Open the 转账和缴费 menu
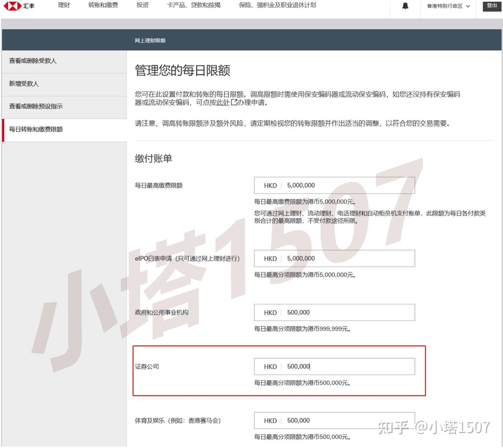 [x=103, y=5]
